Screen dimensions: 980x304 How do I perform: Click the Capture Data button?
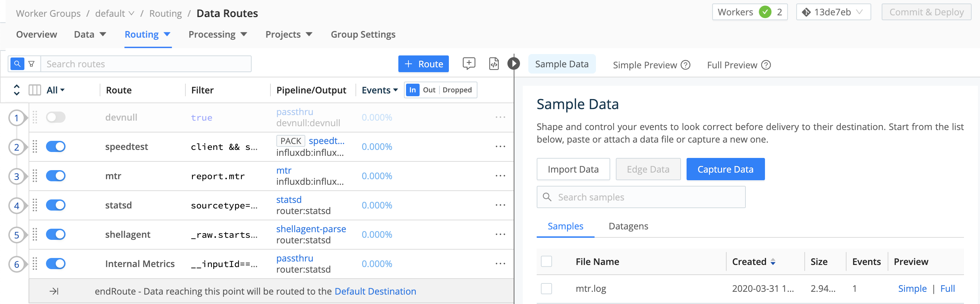(725, 169)
